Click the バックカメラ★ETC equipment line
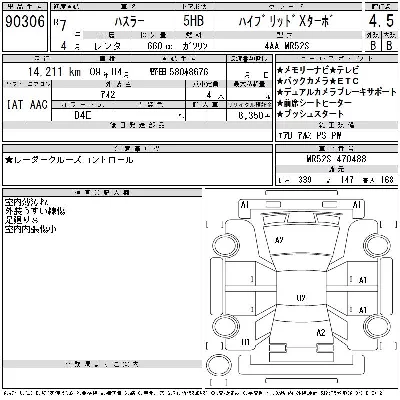This screenshot has width=400, height=400. pyautogui.click(x=318, y=81)
